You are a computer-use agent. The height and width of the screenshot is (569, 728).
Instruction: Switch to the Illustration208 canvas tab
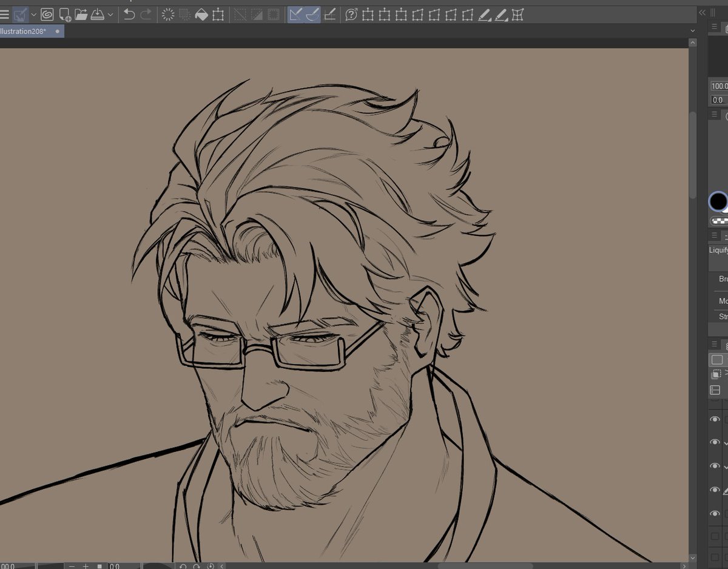pos(24,31)
